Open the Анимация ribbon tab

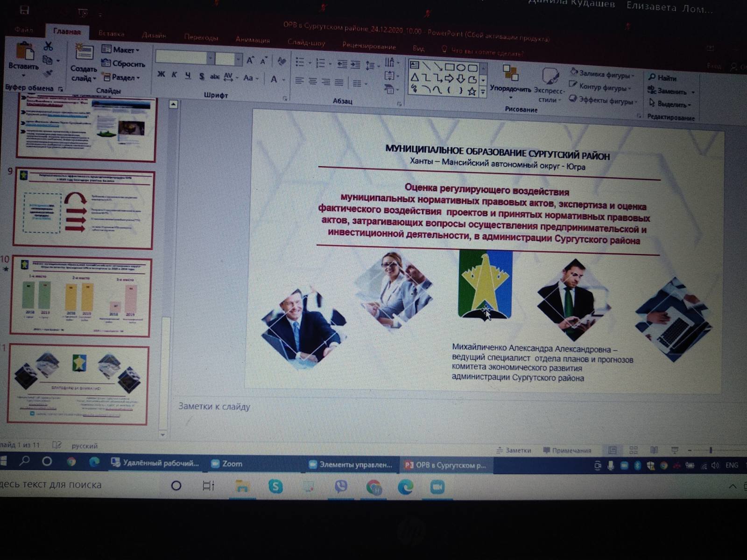pyautogui.click(x=253, y=40)
